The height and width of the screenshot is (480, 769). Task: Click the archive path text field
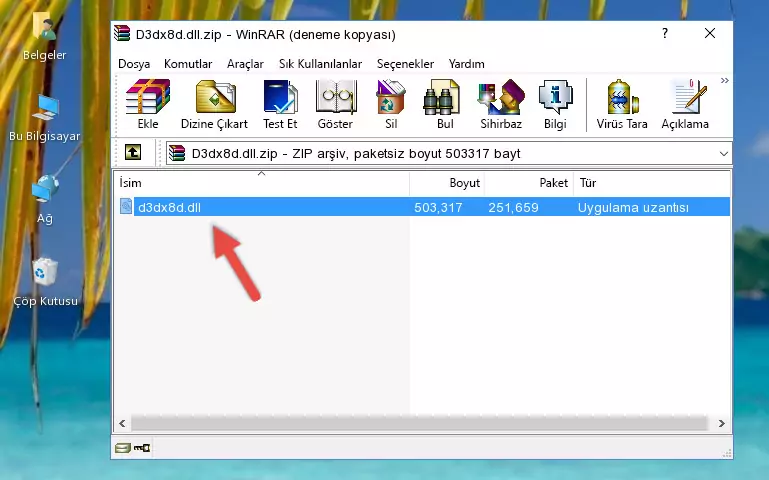[x=449, y=153]
